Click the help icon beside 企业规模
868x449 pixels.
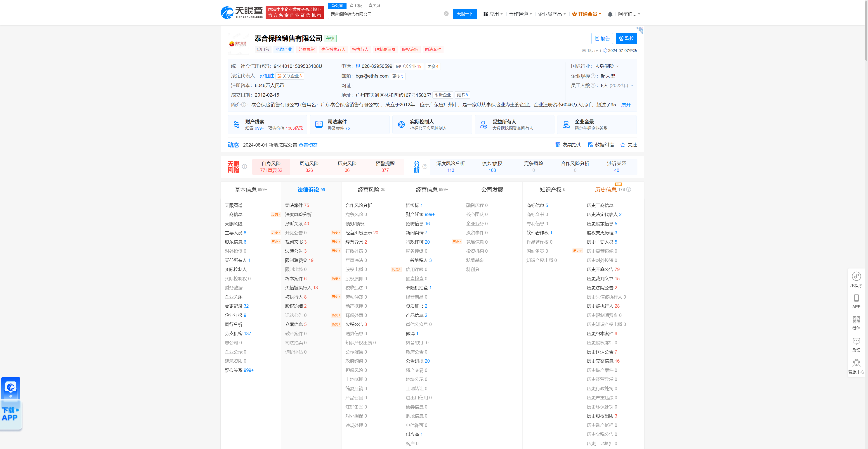593,76
